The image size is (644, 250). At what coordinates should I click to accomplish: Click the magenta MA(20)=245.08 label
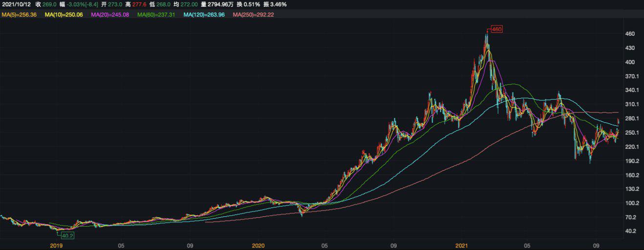[109, 15]
